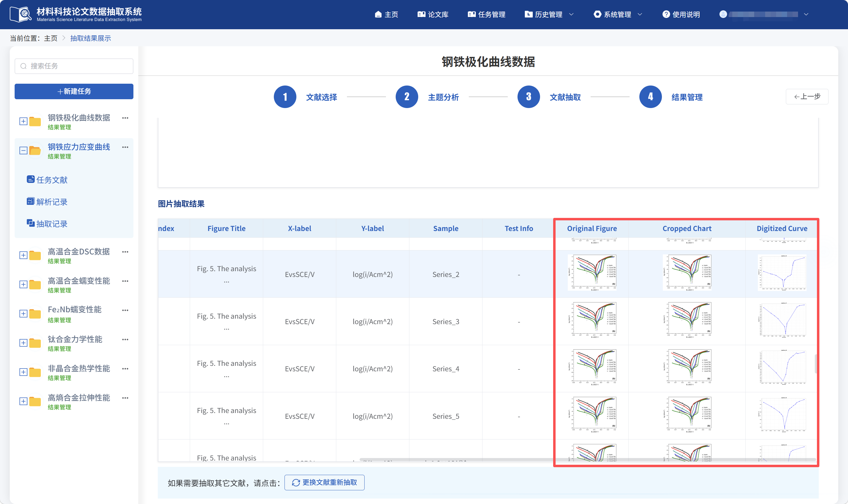Expand the 钛合金力学性能 folder

pos(23,343)
